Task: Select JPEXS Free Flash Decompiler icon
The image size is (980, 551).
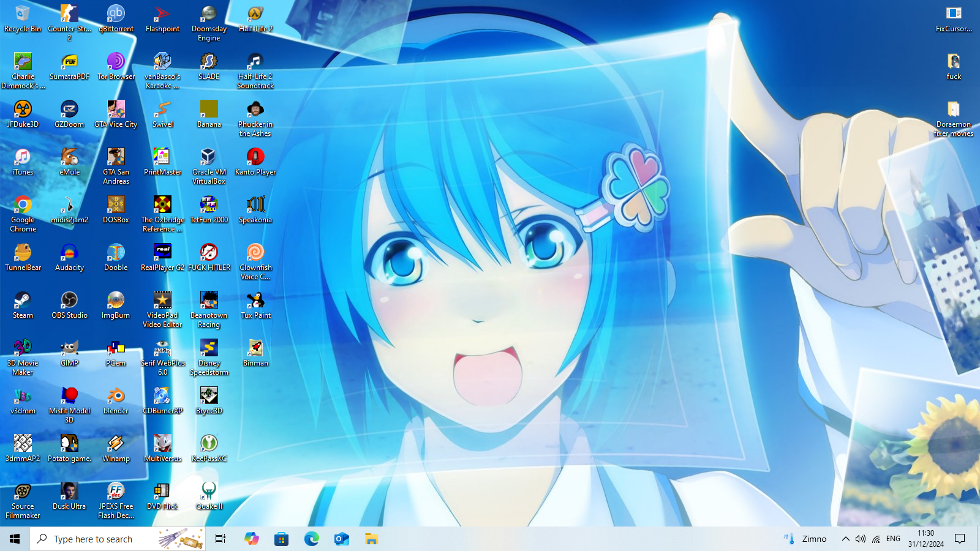Action: (x=116, y=500)
